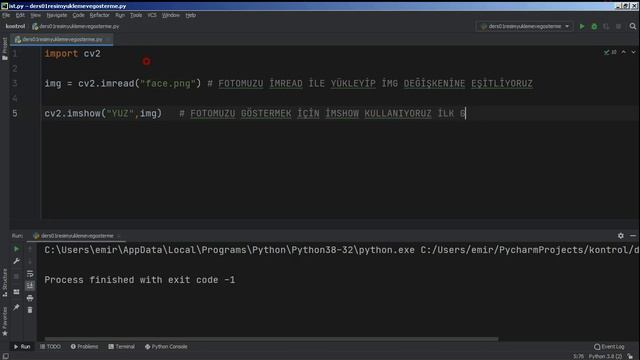Open the Refactor menu
Image resolution: width=640 pixels, height=360 pixels.
click(99, 15)
